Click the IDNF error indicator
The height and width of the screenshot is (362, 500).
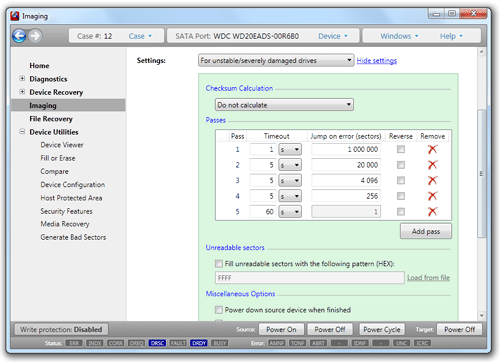(x=360, y=343)
